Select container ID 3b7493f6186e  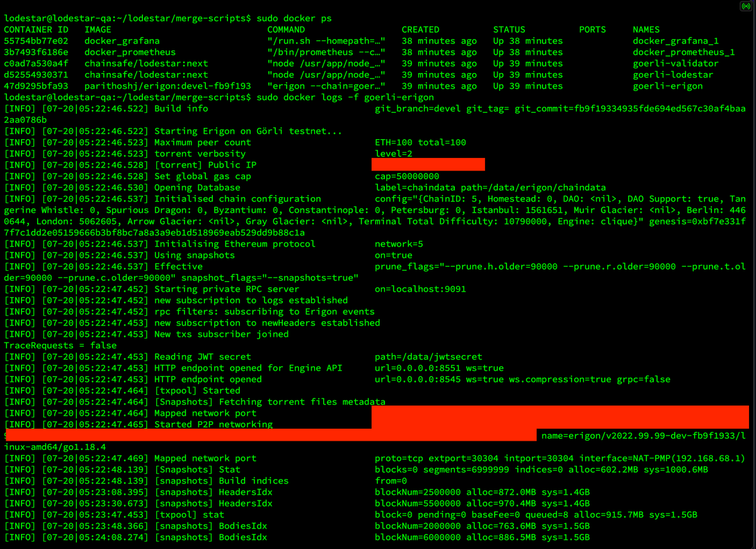(x=37, y=52)
